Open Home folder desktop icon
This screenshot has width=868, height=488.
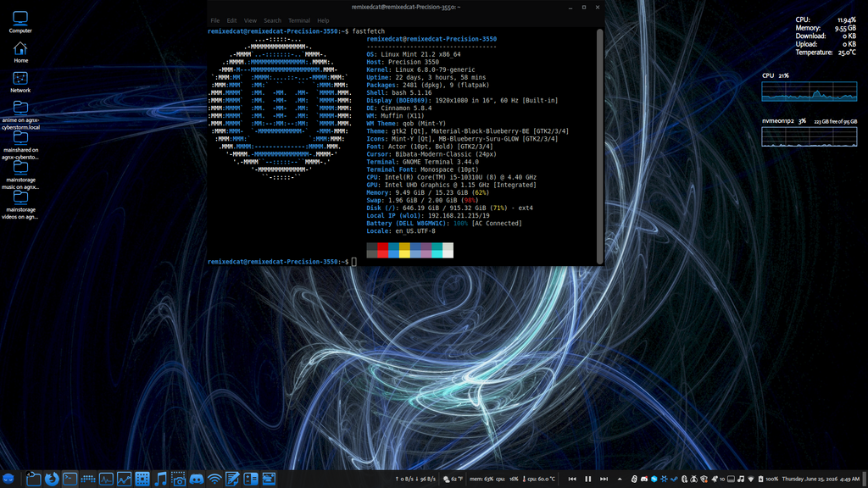tap(20, 52)
